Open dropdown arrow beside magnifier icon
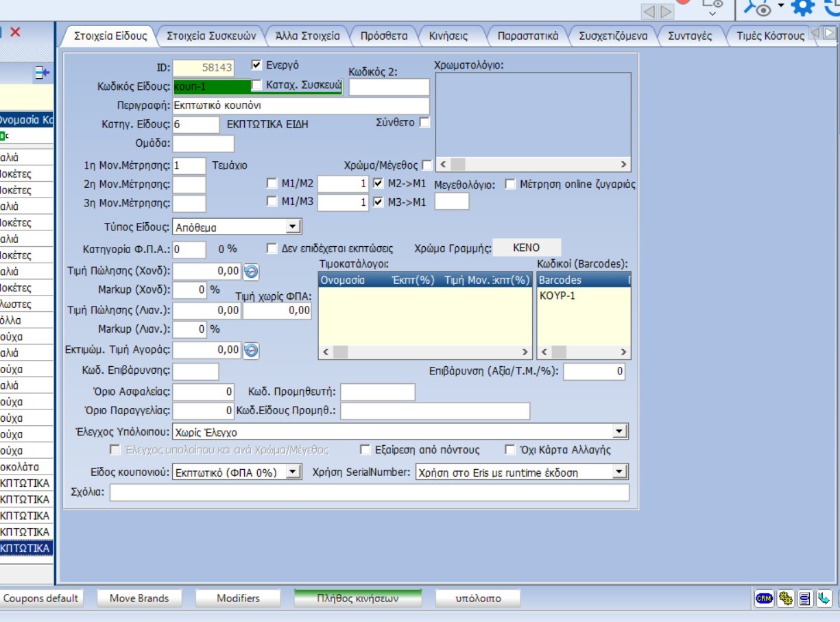This screenshot has width=840, height=622. pyautogui.click(x=780, y=6)
